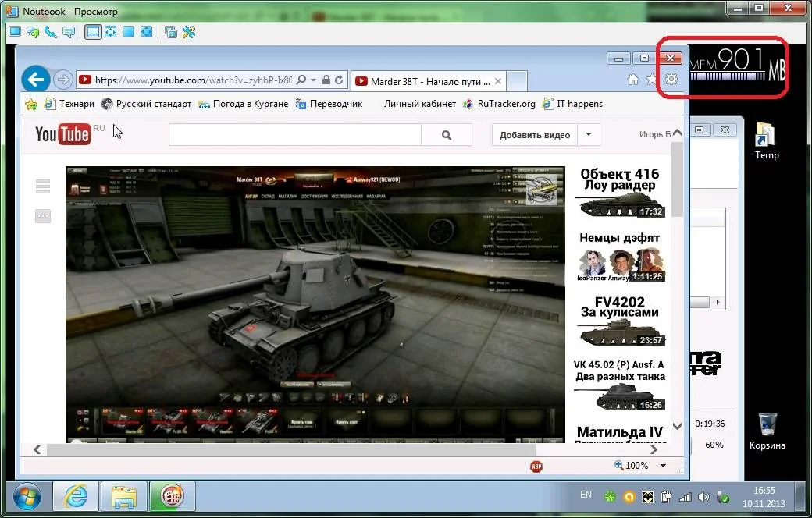The width and height of the screenshot is (812, 518).
Task: Open the Объект 416 Лоу райдер video thumbnail
Action: point(620,192)
